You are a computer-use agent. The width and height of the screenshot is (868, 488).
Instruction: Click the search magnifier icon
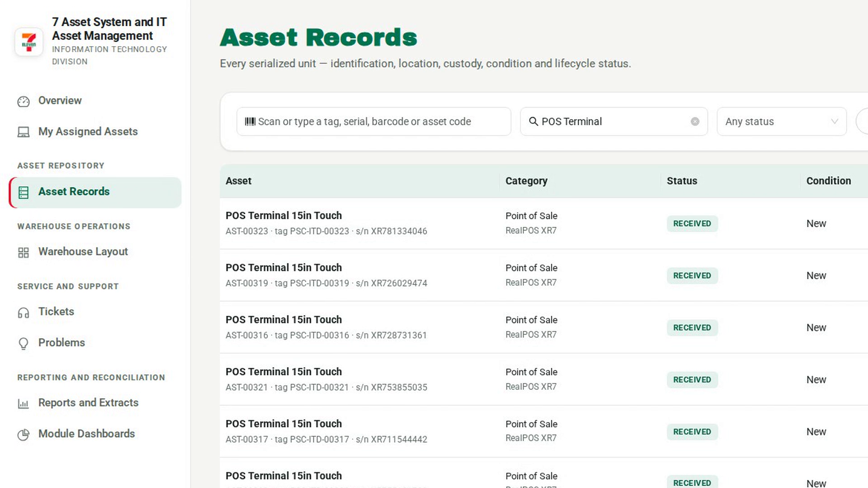533,121
